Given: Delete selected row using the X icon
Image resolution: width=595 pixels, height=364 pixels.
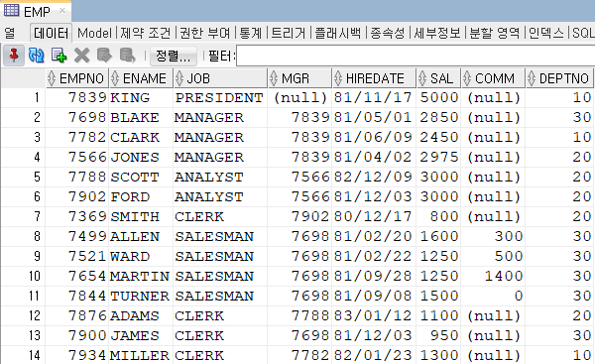Looking at the screenshot, I should (x=81, y=56).
